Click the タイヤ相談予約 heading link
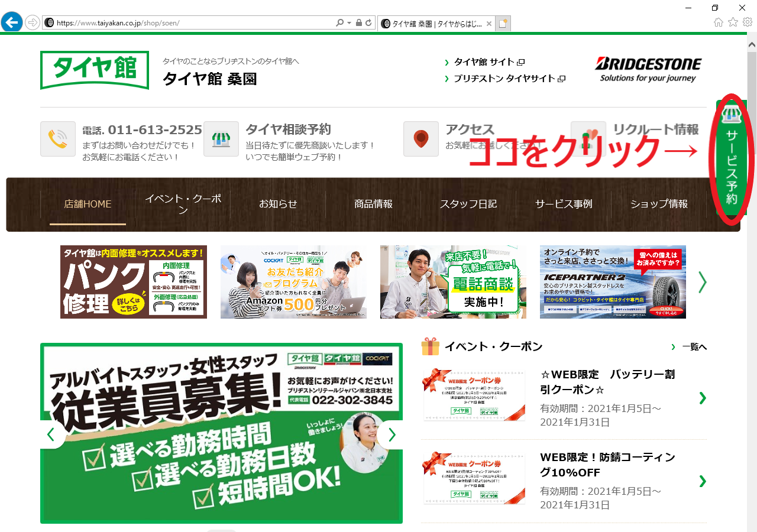The height and width of the screenshot is (532, 757). tap(288, 129)
